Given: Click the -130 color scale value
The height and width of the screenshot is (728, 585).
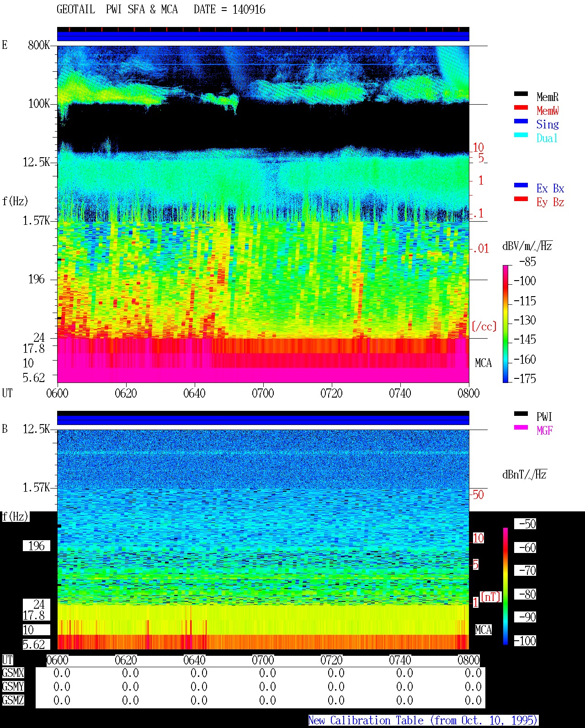Looking at the screenshot, I should [525, 320].
